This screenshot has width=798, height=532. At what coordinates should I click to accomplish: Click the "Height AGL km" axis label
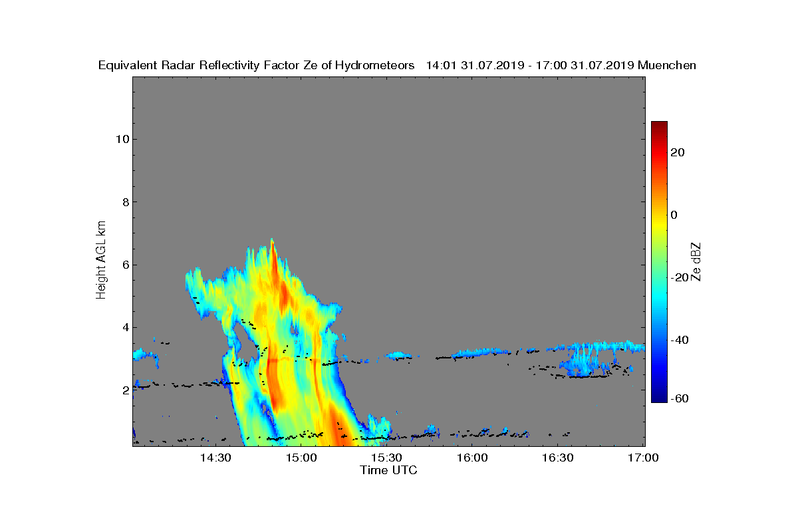pos(101,260)
